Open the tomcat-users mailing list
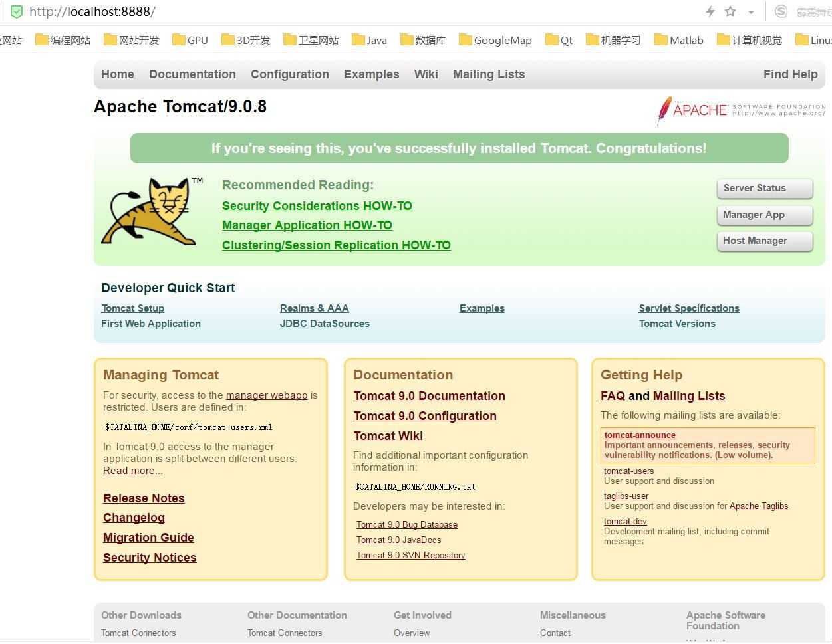The image size is (832, 644). pyautogui.click(x=628, y=471)
